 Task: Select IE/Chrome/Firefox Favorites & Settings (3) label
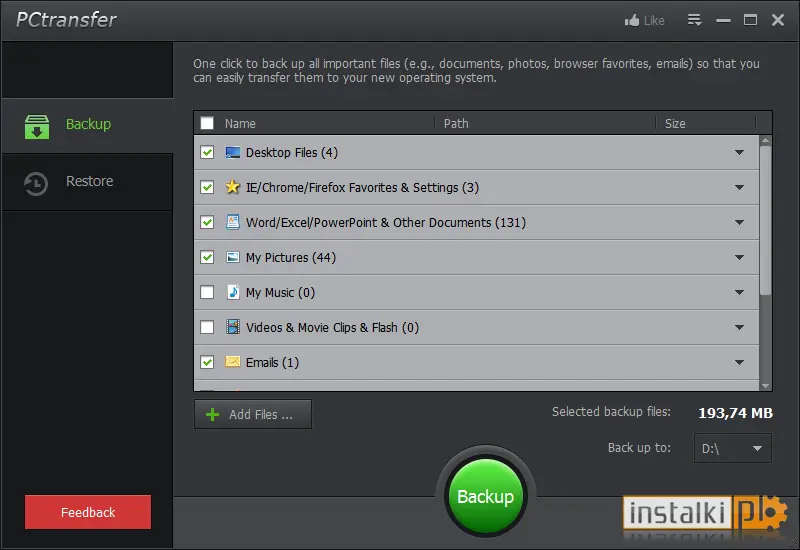362,188
